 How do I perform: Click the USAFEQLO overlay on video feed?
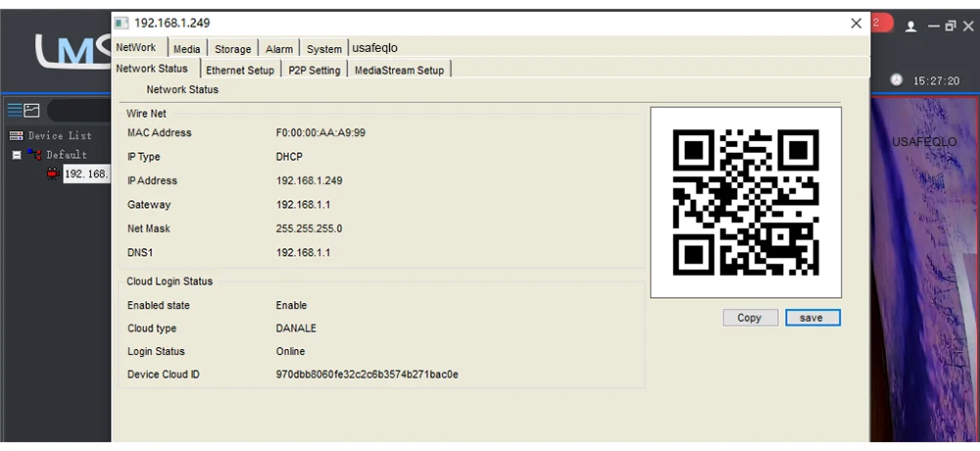pos(924,142)
